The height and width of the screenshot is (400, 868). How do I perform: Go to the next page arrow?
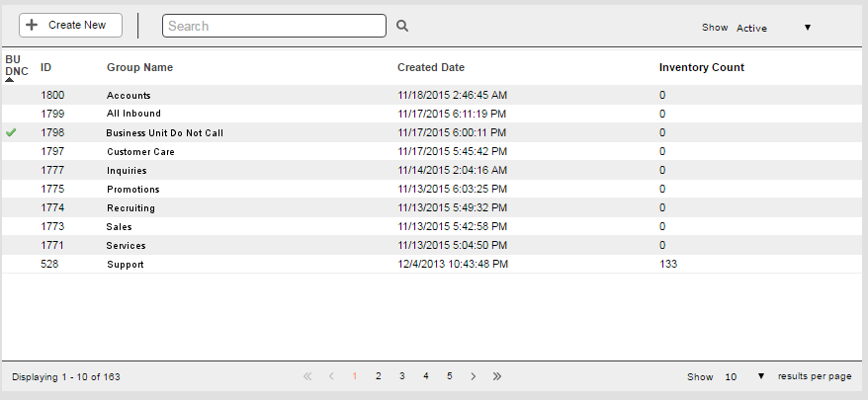click(474, 376)
